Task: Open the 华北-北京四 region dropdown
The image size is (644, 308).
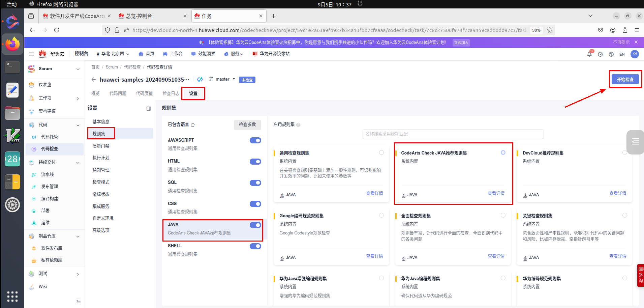Action: [113, 54]
